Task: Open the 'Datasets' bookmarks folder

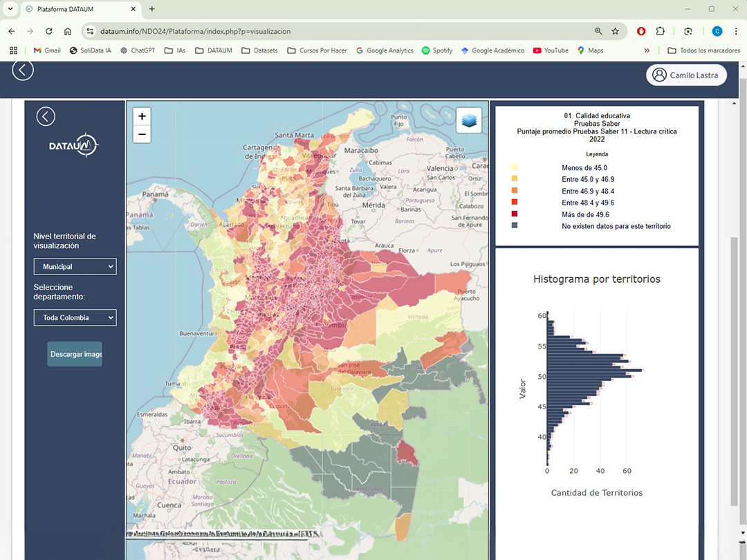Action: pos(259,50)
